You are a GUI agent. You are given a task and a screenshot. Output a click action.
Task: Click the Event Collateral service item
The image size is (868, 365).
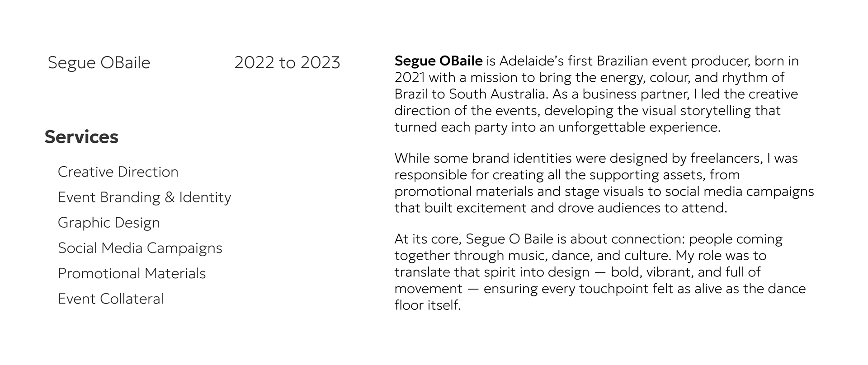(111, 299)
